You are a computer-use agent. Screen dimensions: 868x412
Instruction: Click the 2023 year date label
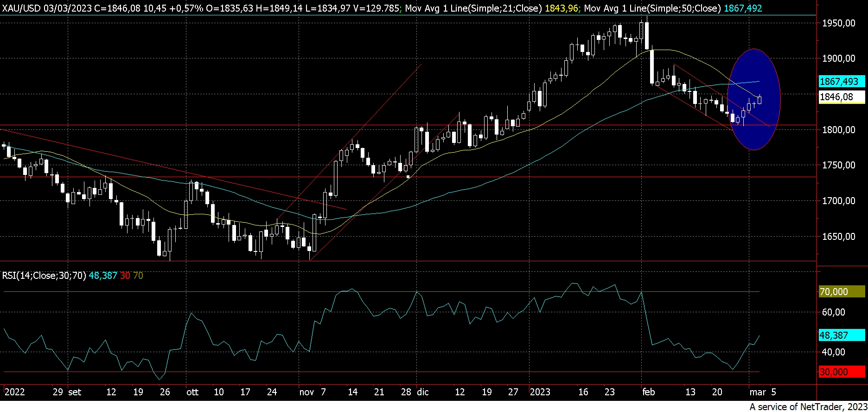(x=540, y=392)
